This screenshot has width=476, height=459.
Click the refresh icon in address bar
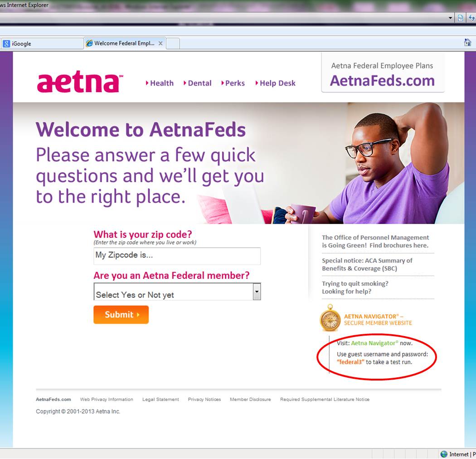(x=471, y=18)
